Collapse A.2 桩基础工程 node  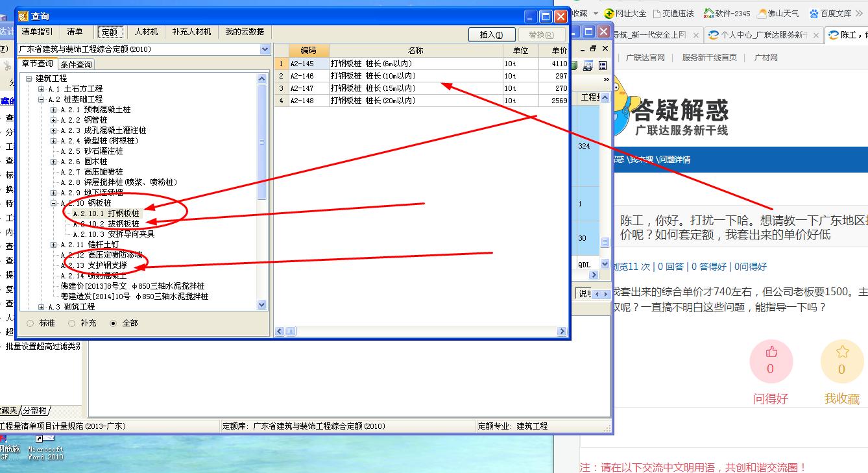(42, 99)
